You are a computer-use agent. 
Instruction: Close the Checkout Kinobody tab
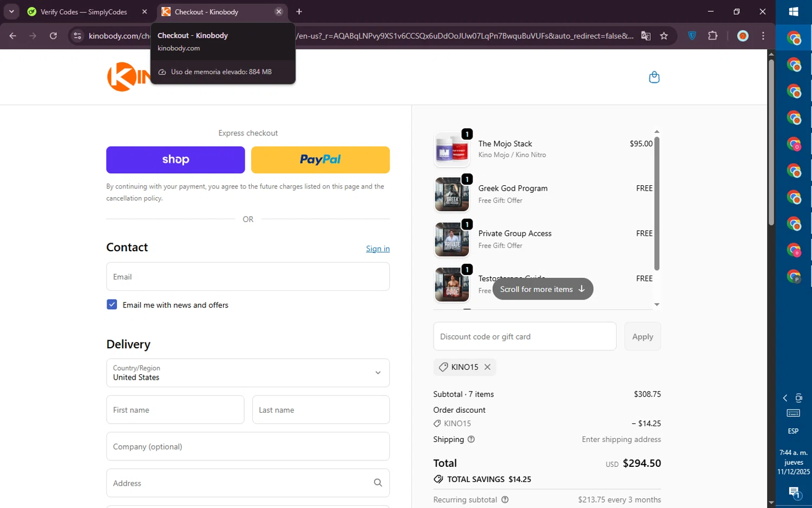point(279,11)
